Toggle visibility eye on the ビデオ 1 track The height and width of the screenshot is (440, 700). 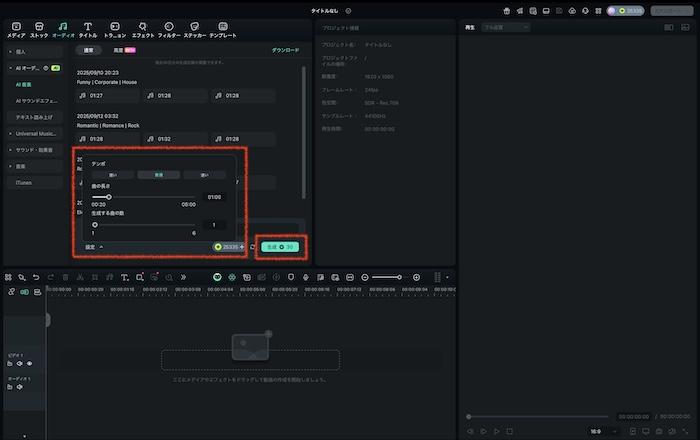(30, 364)
